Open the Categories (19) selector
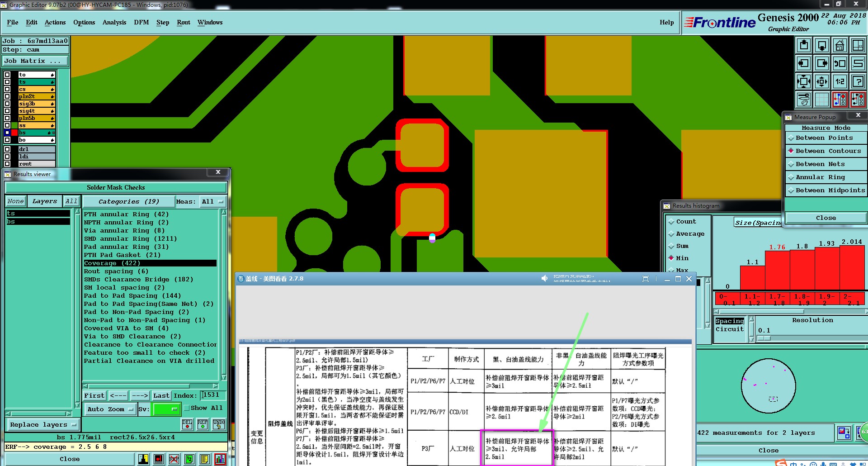 pyautogui.click(x=128, y=201)
